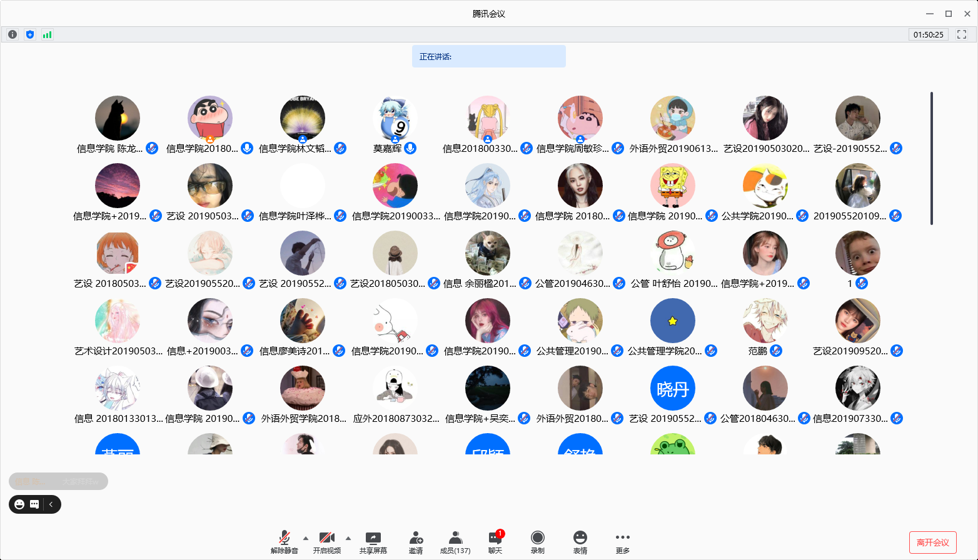Viewport: 978px width, 560px height.
Task: Expand the microphone options arrow
Action: tap(306, 538)
